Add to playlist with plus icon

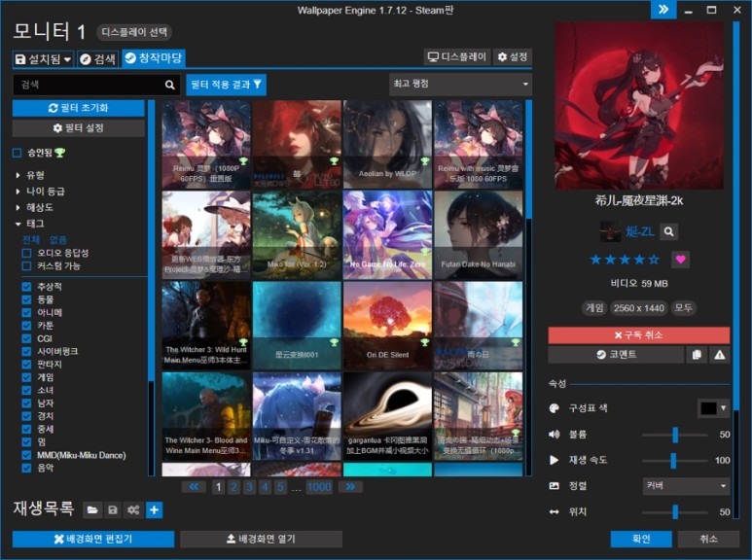coord(154,509)
